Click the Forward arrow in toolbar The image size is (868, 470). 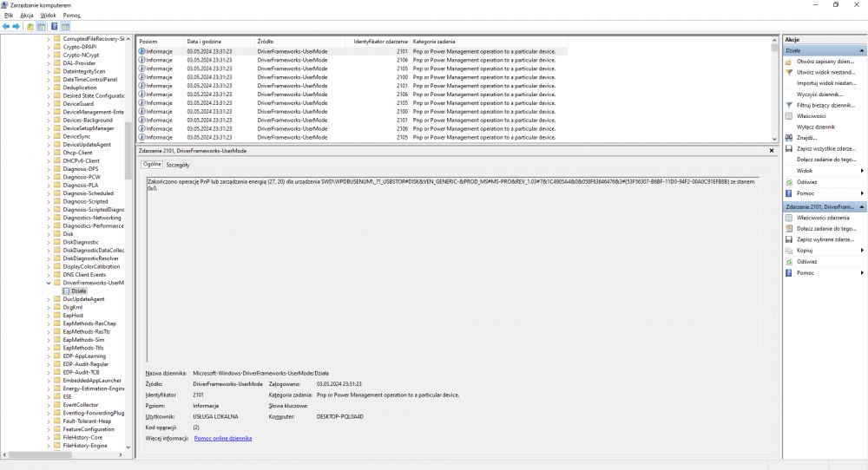click(16, 27)
